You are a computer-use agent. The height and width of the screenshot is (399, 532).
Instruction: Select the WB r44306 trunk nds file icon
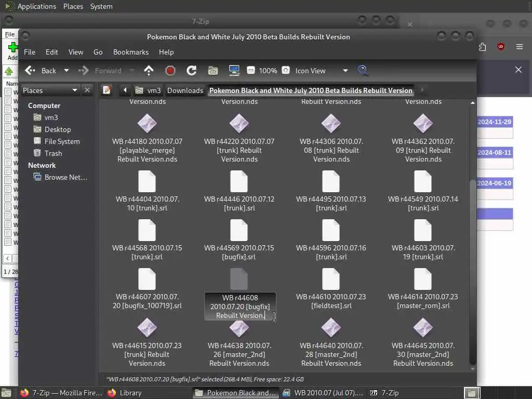[x=331, y=123]
